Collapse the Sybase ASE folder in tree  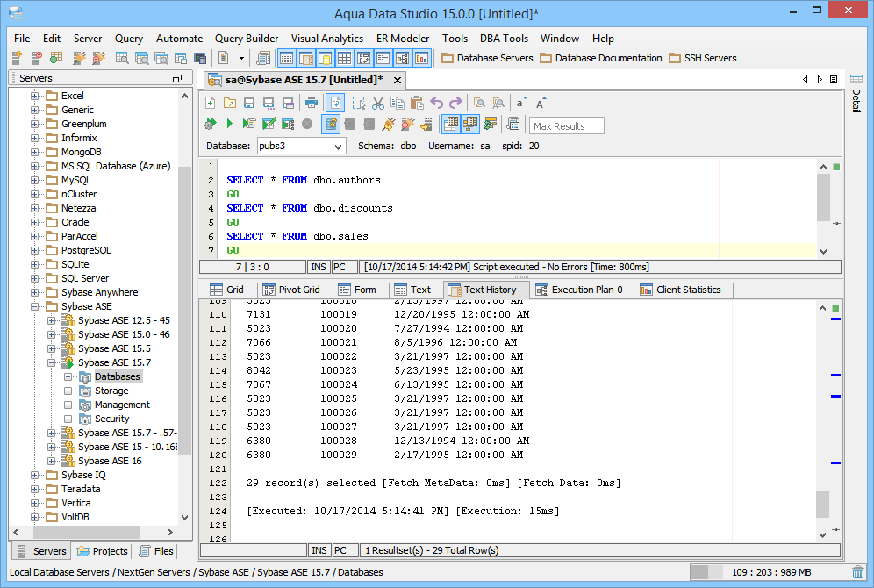coord(35,306)
